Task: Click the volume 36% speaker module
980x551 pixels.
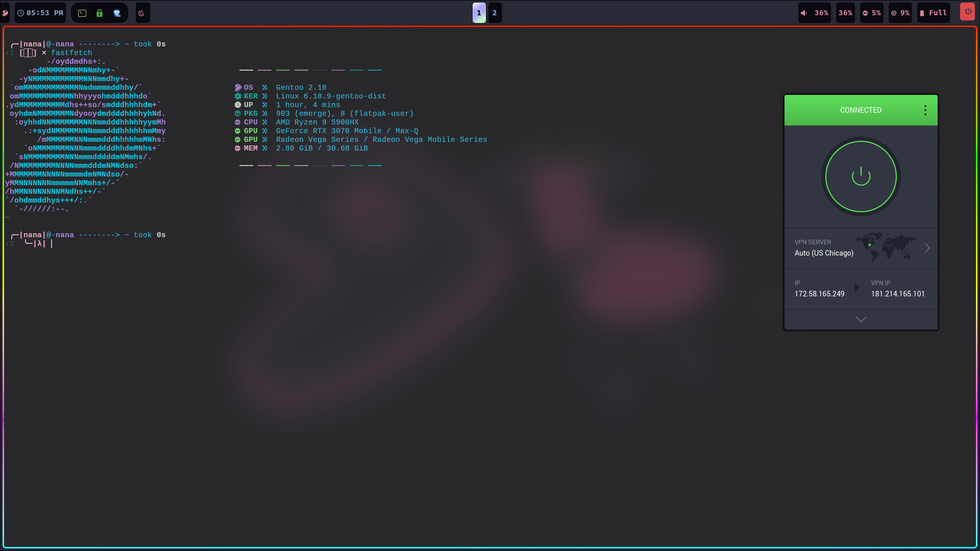Action: (815, 13)
